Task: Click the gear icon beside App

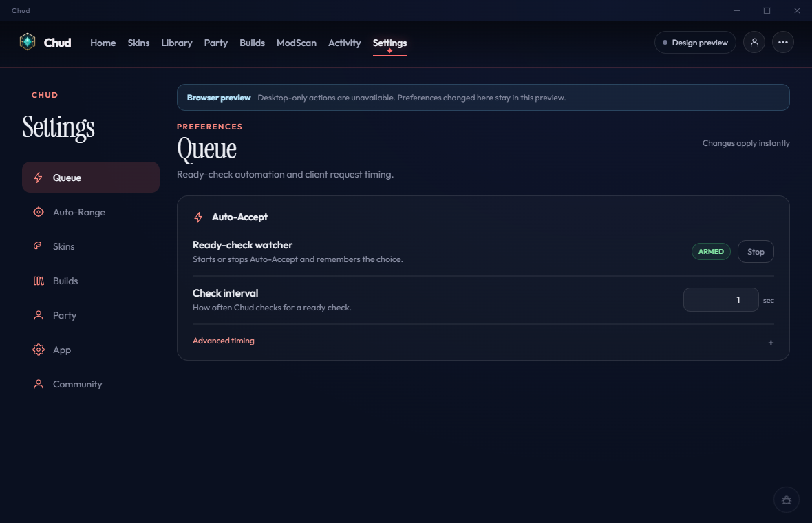Action: [x=39, y=350]
